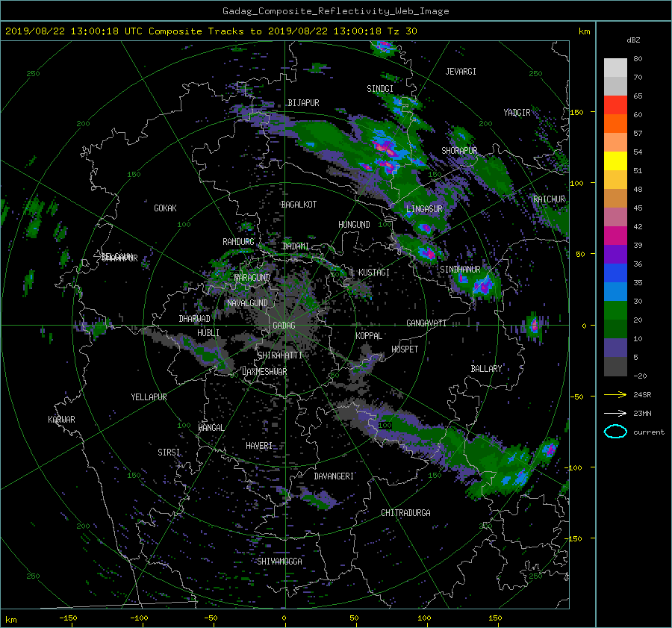Select the HUNGUND city label

click(x=354, y=225)
